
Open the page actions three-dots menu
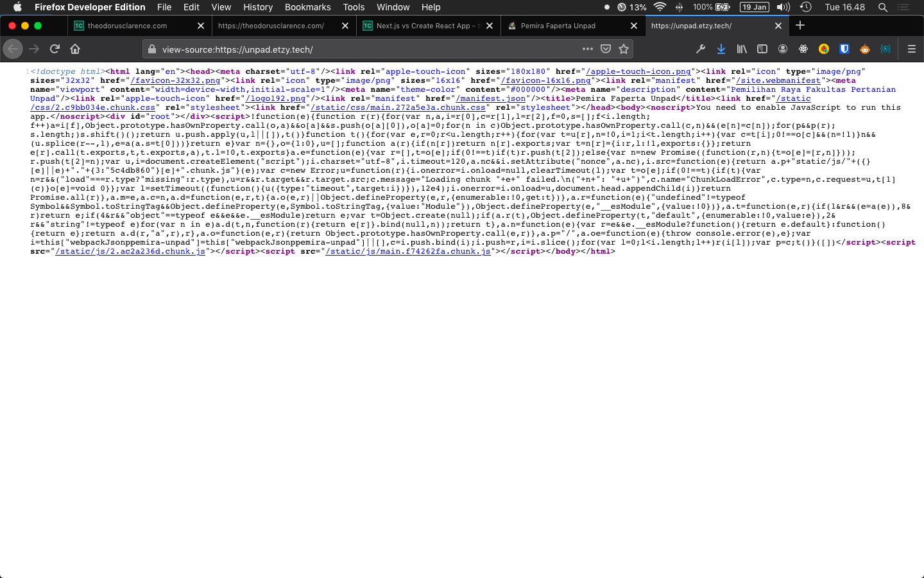588,49
